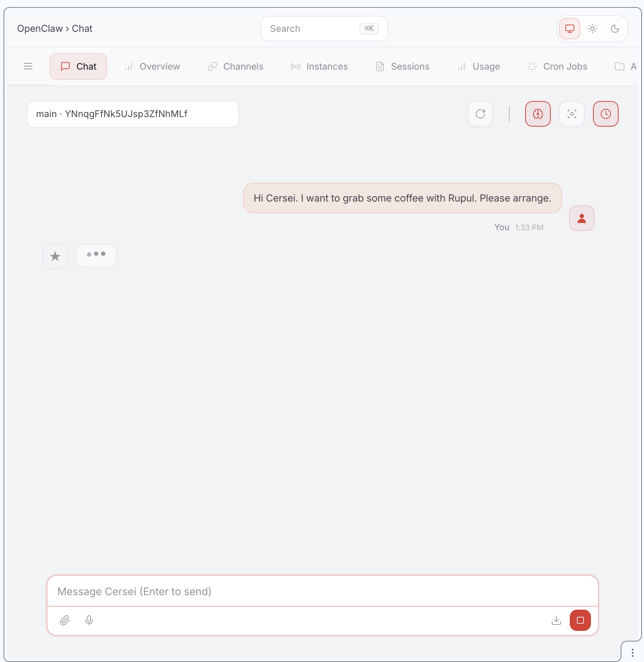Screen dimensions: 644x662
Task: Open the main session selector dropdown
Action: pos(133,114)
